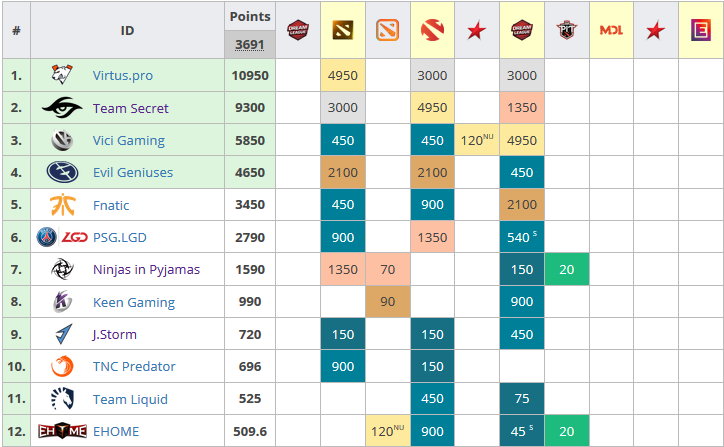Click the 3691 points threshold value
This screenshot has height=447, width=724.
(x=249, y=44)
